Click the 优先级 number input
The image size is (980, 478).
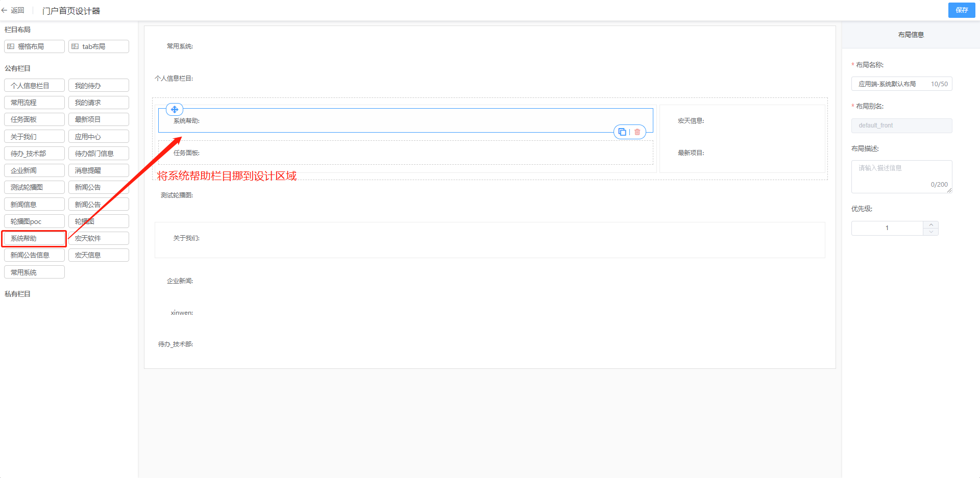(x=887, y=228)
